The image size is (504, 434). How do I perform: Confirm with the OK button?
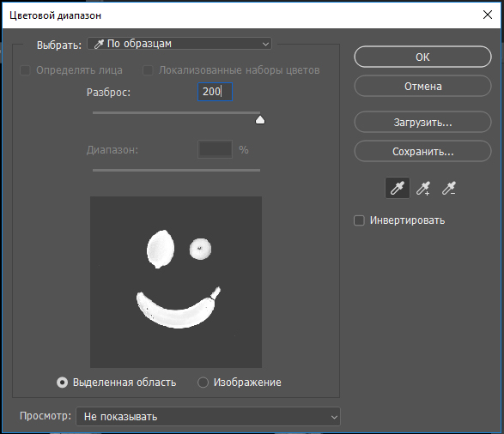coord(422,57)
